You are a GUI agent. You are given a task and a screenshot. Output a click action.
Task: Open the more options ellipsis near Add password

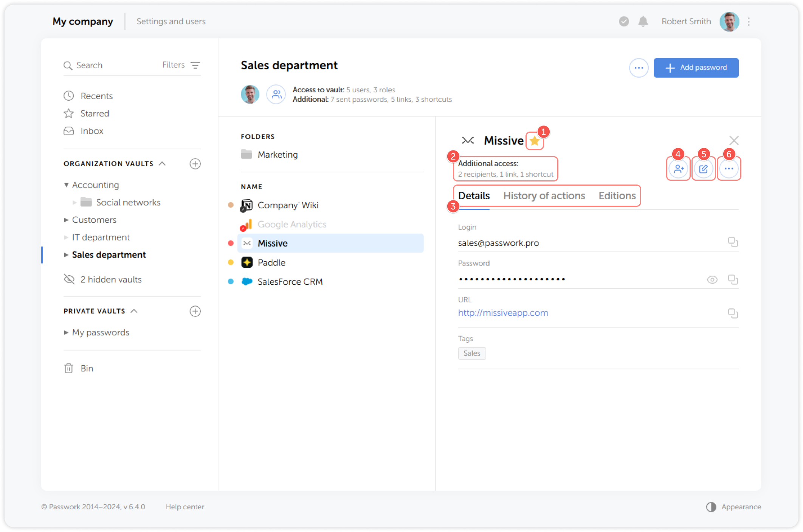(x=639, y=68)
